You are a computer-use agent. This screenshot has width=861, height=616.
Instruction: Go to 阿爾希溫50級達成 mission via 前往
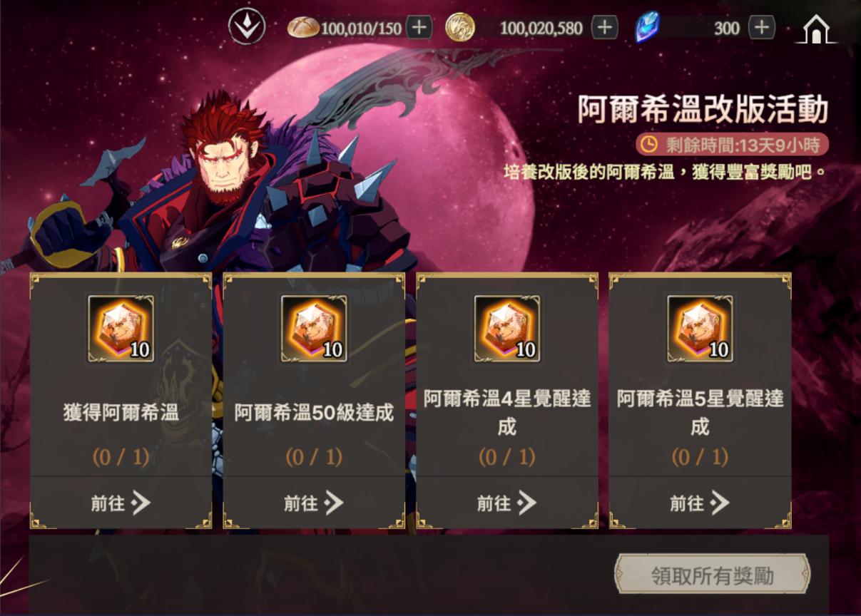[314, 503]
